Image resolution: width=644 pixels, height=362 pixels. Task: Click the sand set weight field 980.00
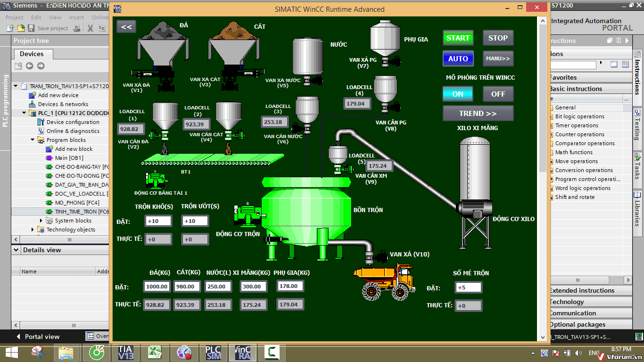[187, 287]
